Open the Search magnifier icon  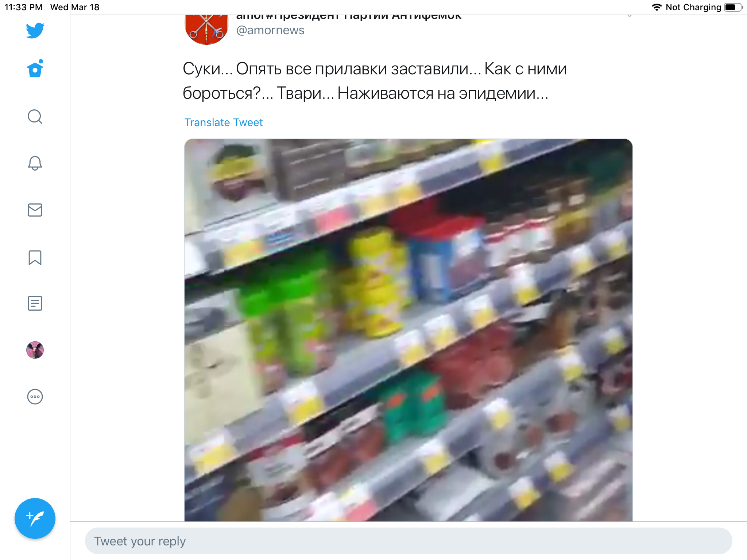[35, 117]
